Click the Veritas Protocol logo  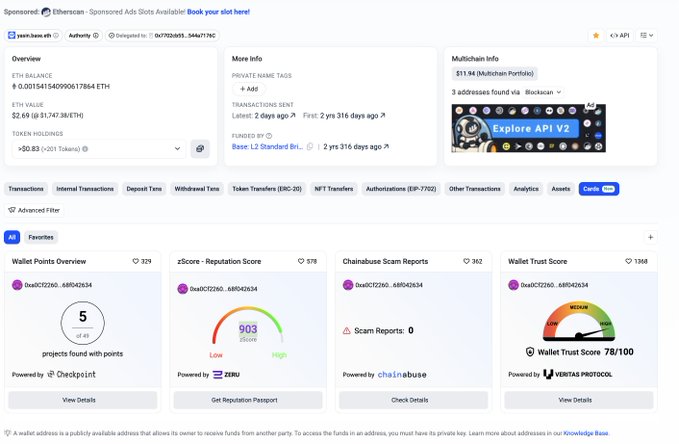pyautogui.click(x=578, y=374)
